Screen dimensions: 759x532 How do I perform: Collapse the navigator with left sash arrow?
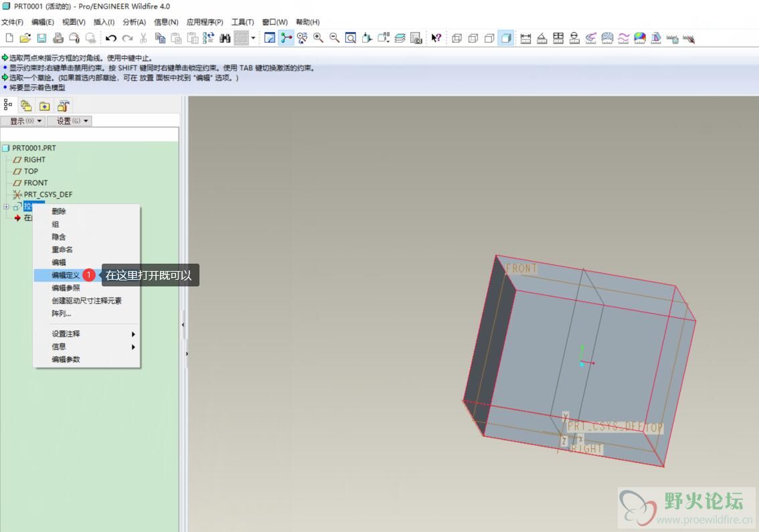pos(183,325)
